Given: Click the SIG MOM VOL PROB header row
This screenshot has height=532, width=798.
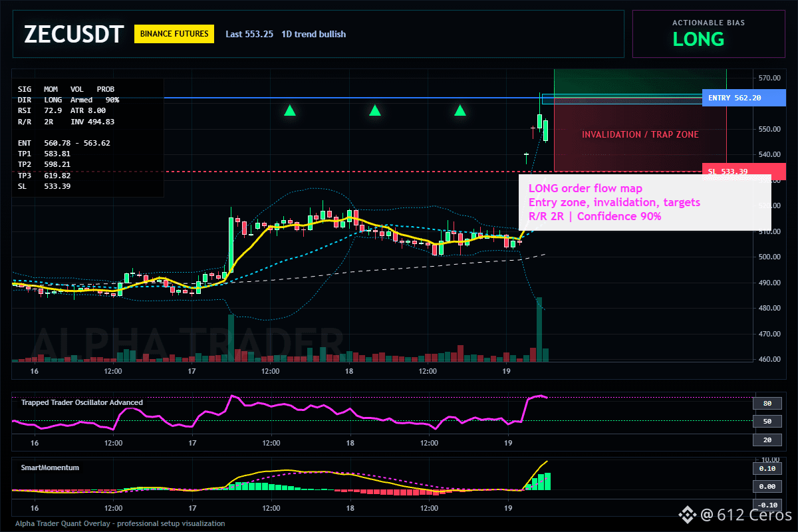Looking at the screenshot, I should click(66, 88).
